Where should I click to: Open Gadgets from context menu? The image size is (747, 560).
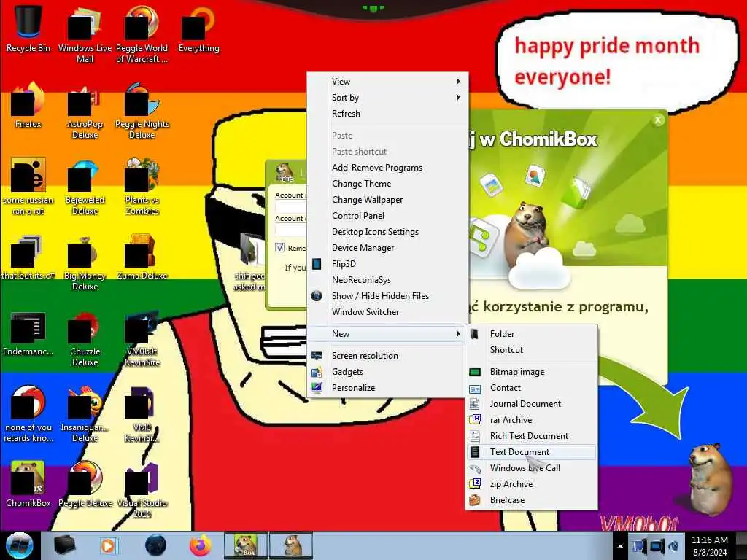(387, 372)
